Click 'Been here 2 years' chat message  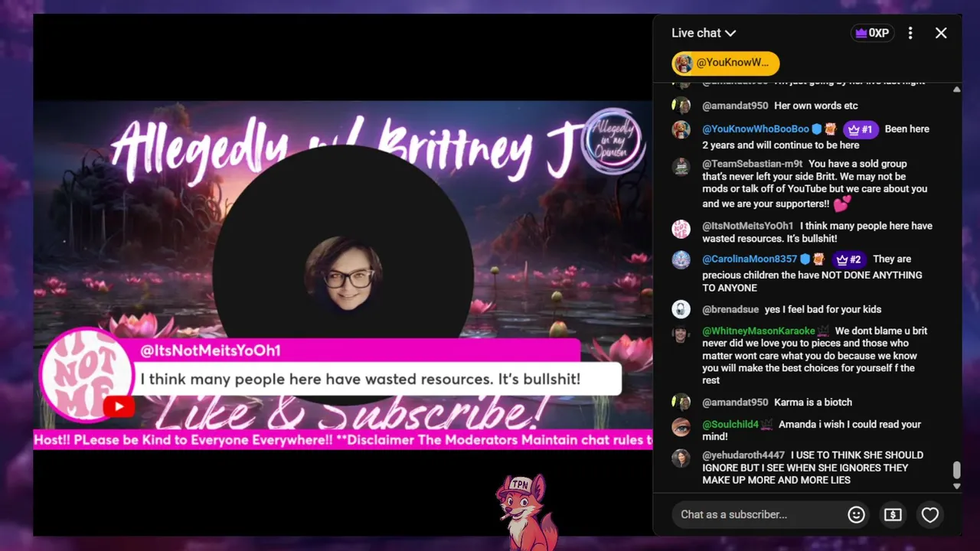coord(816,137)
